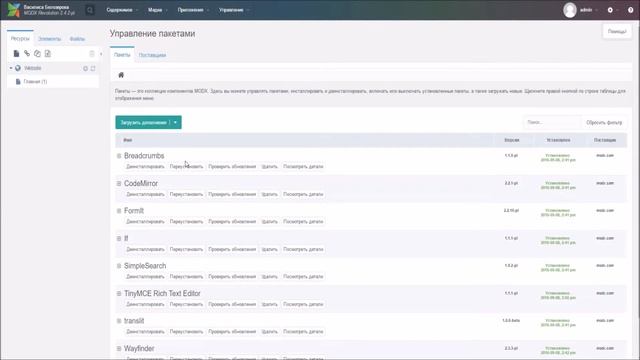640x360 pixels.
Task: Click Переустановить for the If package
Action: 186,249
